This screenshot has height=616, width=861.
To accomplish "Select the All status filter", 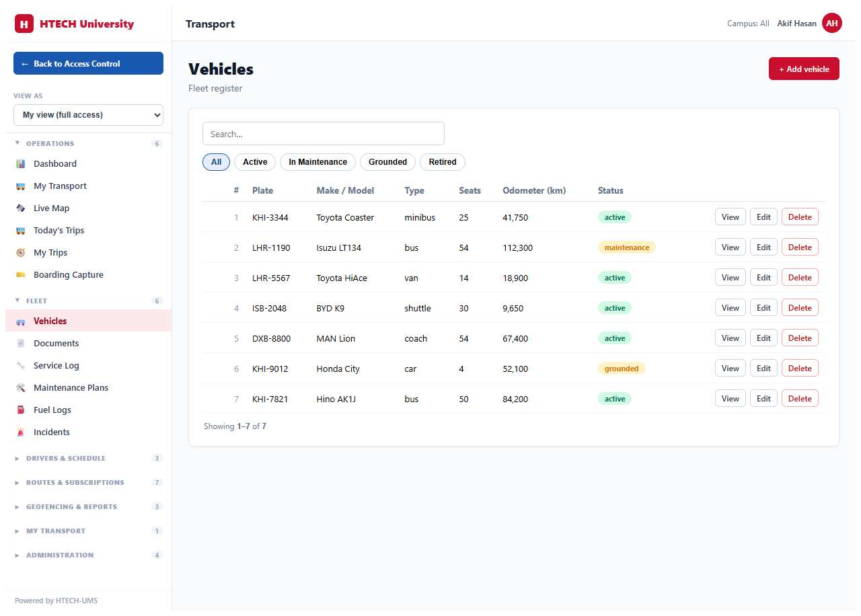I will pyautogui.click(x=216, y=162).
